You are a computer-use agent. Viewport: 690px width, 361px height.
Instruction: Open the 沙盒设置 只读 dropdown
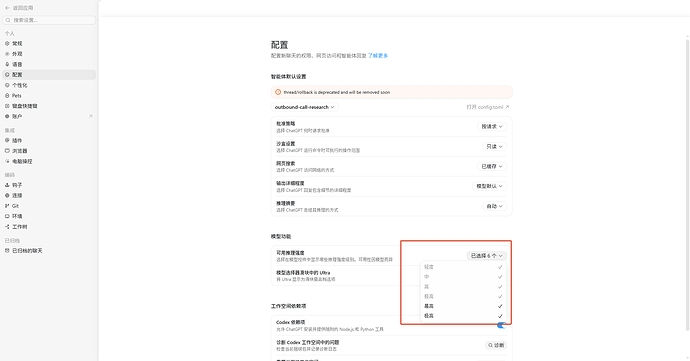494,146
